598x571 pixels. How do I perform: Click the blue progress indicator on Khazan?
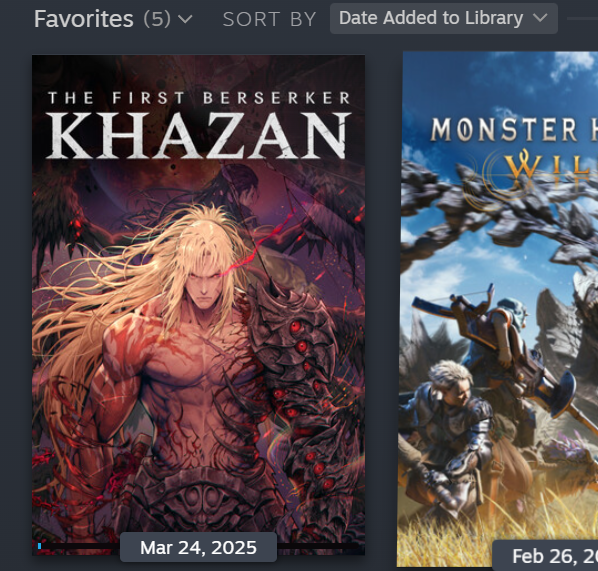[x=40, y=546]
